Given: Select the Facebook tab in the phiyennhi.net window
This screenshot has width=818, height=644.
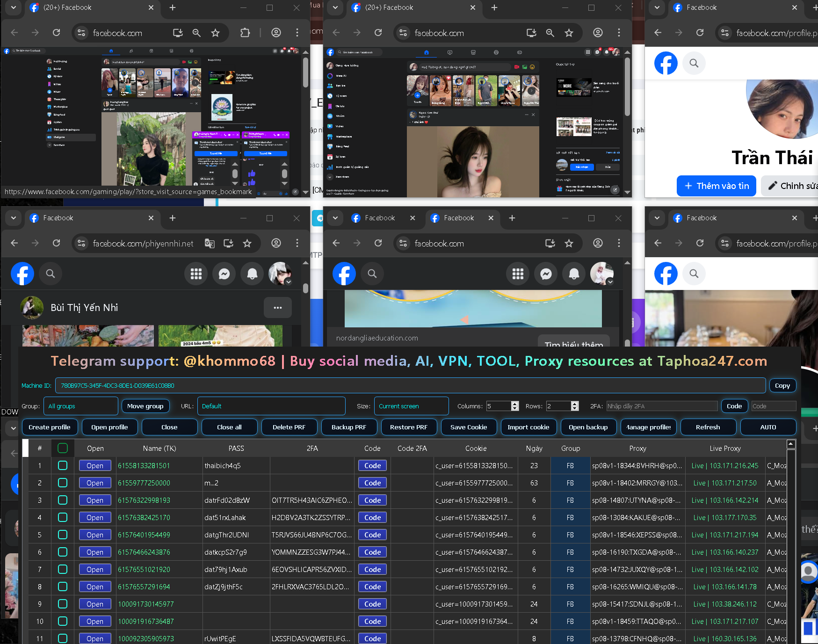Looking at the screenshot, I should coord(92,218).
